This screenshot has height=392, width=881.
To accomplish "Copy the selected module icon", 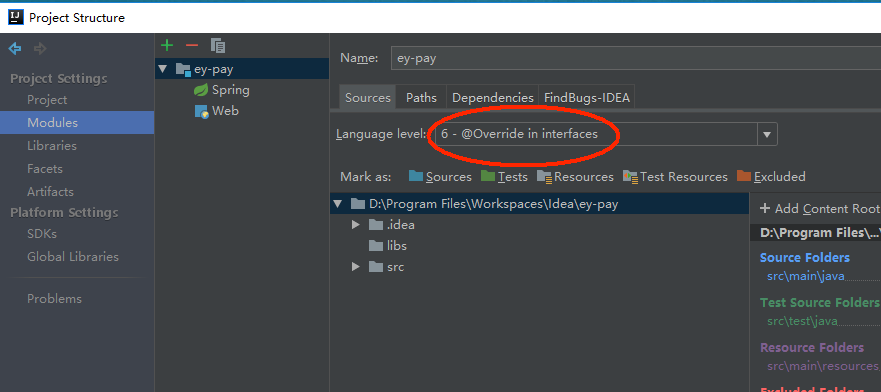I will [x=217, y=45].
